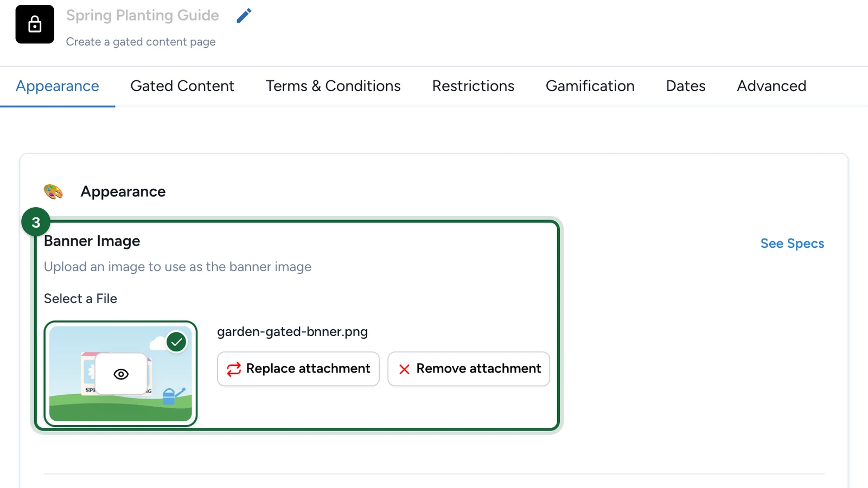Go to the Restrictions tab
The height and width of the screenshot is (488, 868).
tap(473, 86)
